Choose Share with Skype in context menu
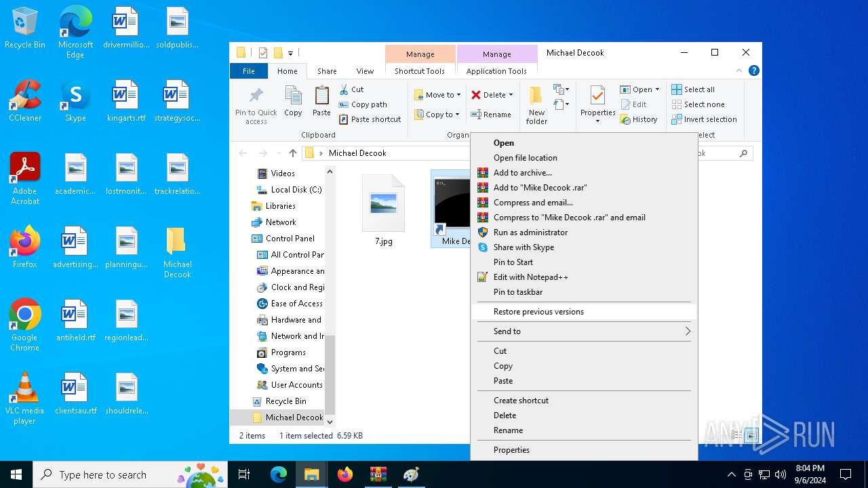Viewport: 868px width, 488px height. click(x=584, y=247)
